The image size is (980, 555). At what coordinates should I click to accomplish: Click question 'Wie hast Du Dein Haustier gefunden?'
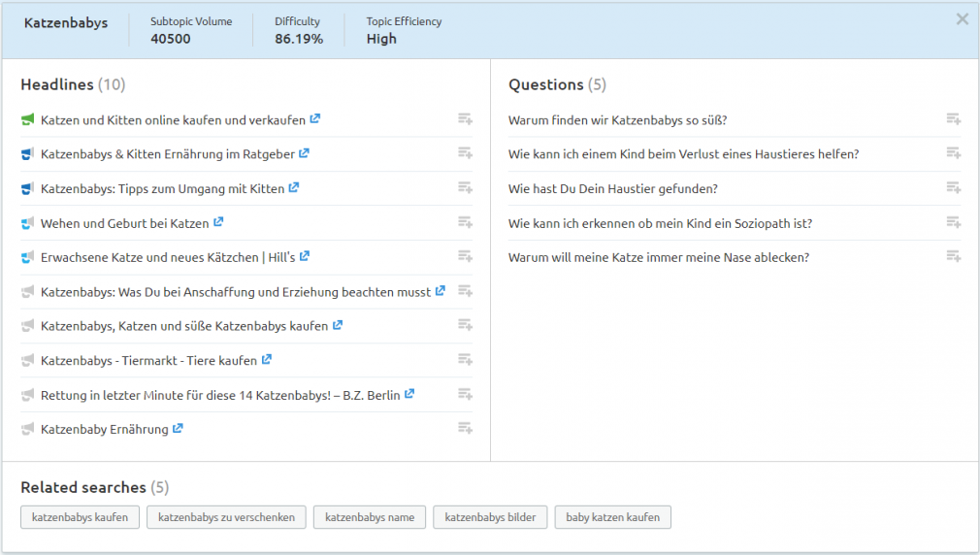pyautogui.click(x=612, y=189)
